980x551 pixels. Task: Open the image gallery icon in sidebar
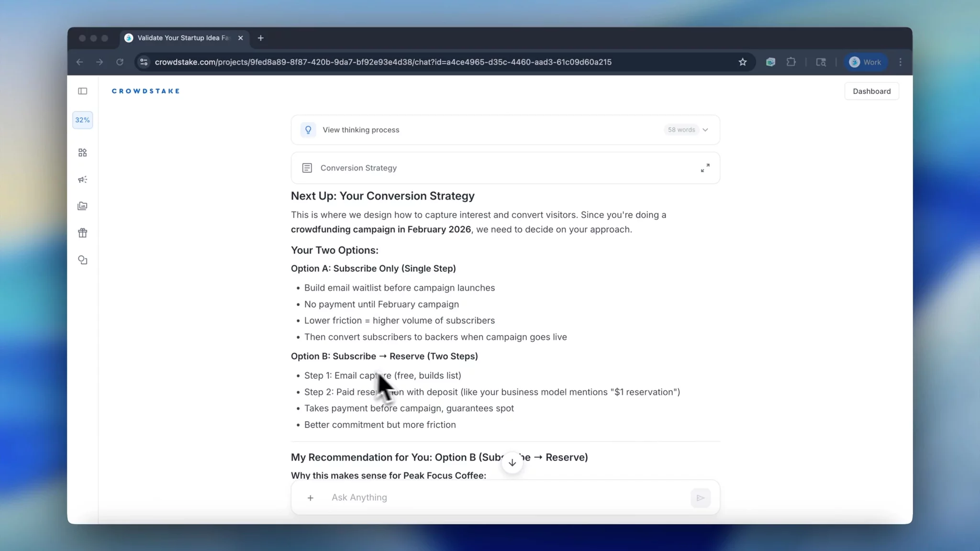[x=82, y=206]
